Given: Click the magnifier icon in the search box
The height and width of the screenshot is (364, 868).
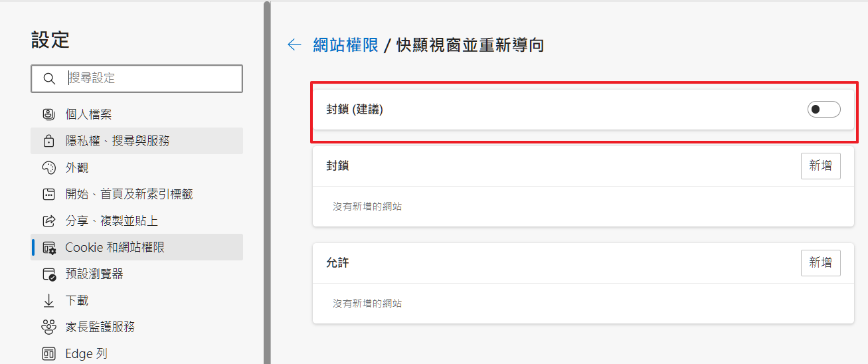Looking at the screenshot, I should click(x=49, y=78).
